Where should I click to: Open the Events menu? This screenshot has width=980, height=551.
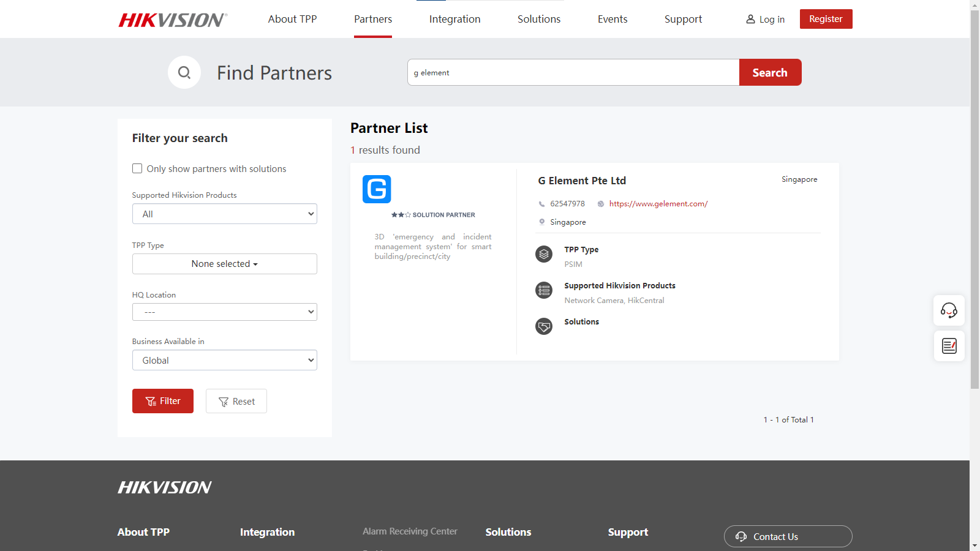click(612, 19)
